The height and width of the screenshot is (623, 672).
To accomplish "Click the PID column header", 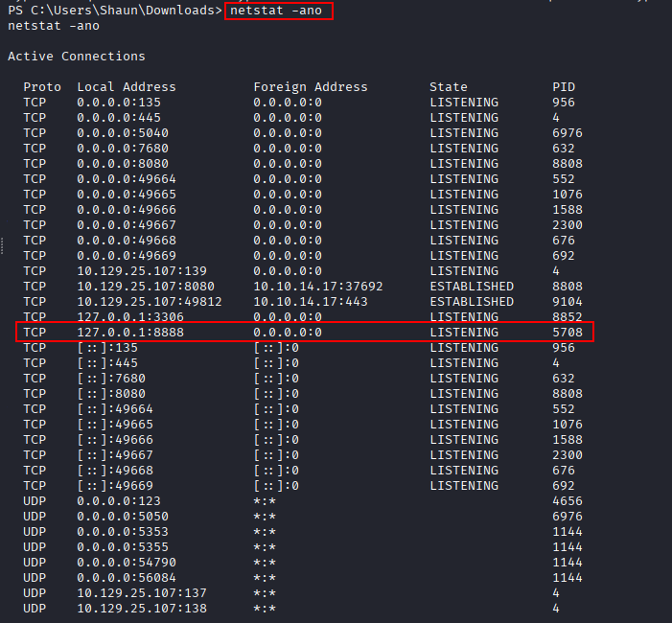I will pyautogui.click(x=564, y=87).
